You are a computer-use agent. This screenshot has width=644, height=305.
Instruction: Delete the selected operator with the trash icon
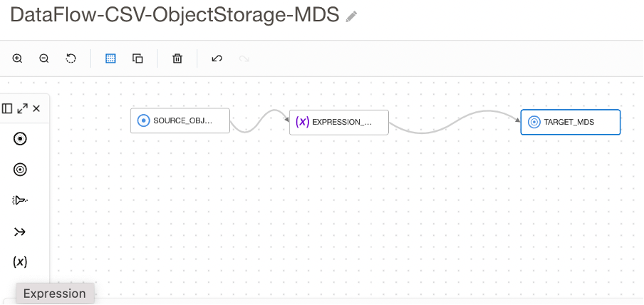177,58
